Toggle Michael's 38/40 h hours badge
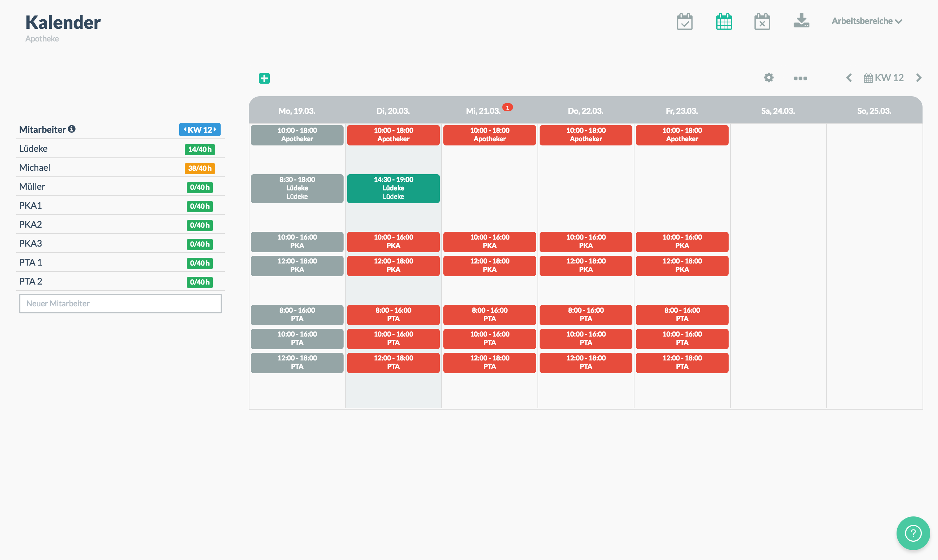 pyautogui.click(x=199, y=168)
